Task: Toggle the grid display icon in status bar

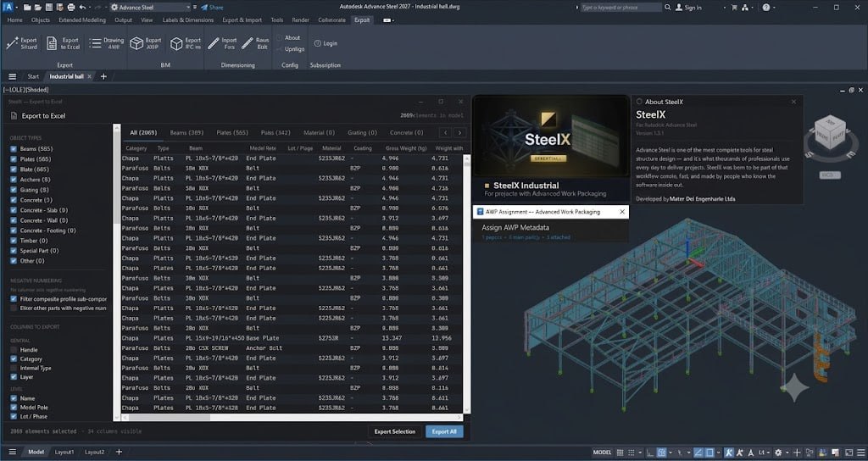Action: coord(620,453)
